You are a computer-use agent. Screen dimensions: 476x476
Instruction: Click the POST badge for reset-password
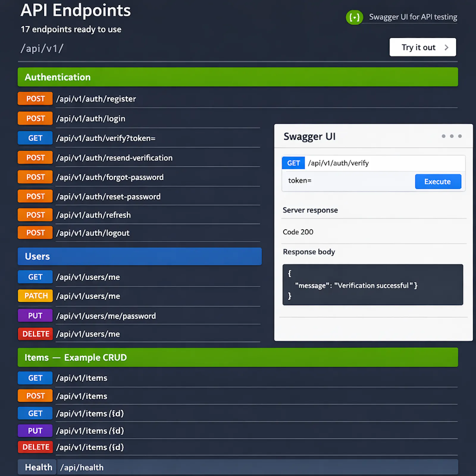tap(35, 196)
